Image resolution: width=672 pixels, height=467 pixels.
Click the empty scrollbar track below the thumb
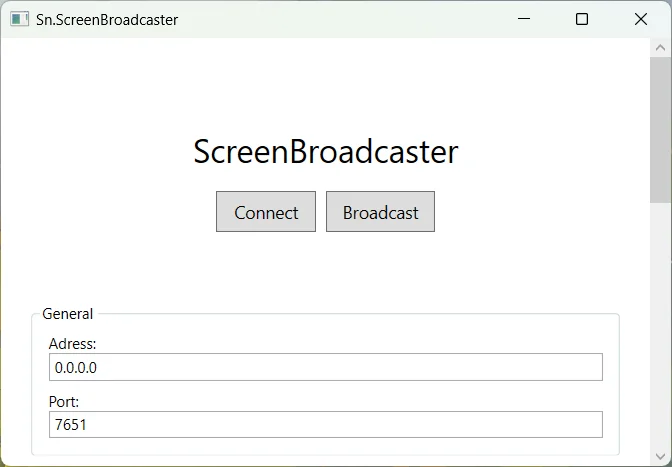660,326
